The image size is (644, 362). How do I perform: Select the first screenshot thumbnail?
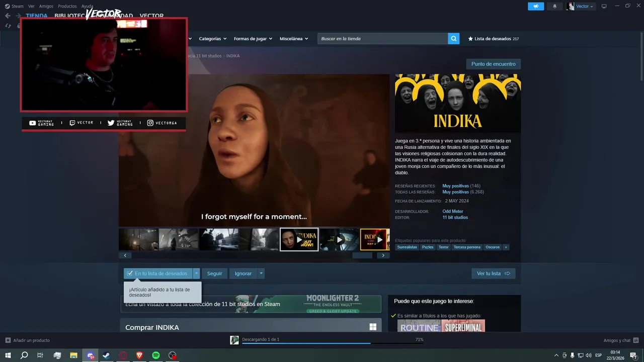click(x=138, y=239)
